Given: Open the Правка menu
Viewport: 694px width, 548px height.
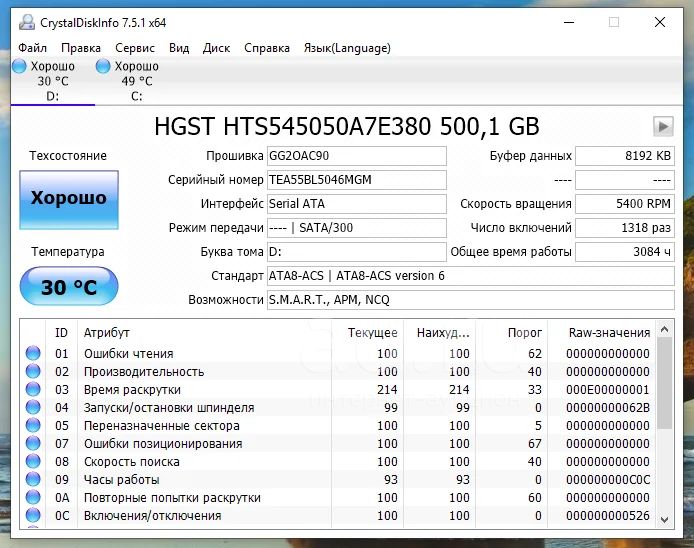Looking at the screenshot, I should point(81,48).
